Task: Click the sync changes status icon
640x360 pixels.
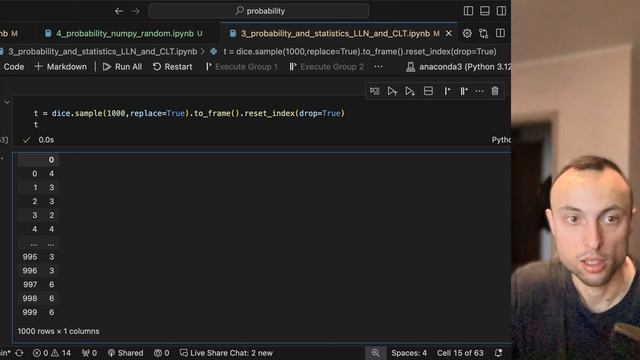Action: pos(19,353)
